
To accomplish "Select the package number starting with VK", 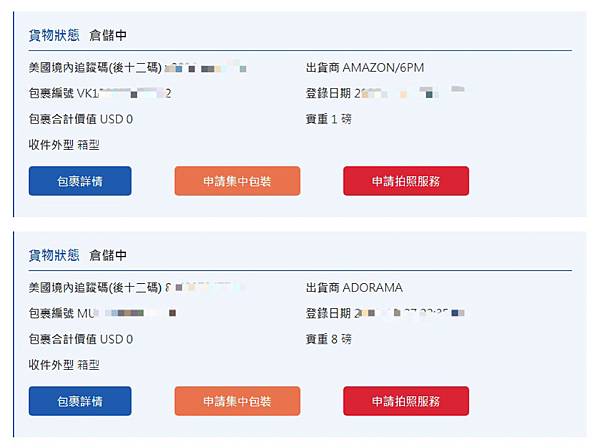I will click(101, 94).
